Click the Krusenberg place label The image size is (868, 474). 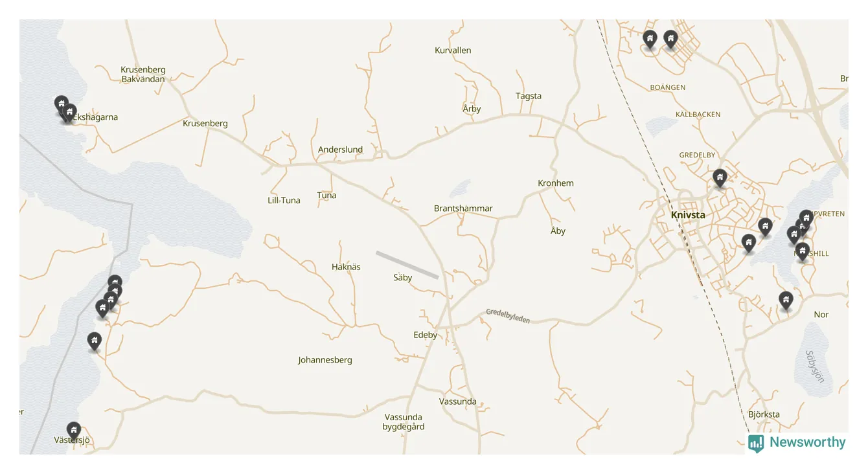coord(205,123)
